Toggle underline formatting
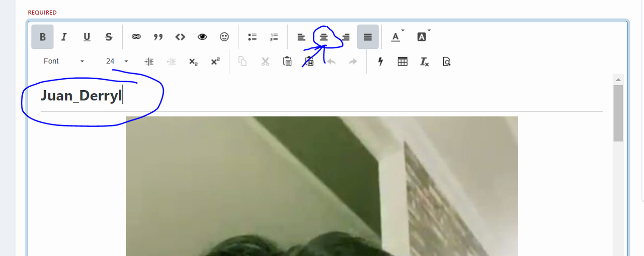 87,37
